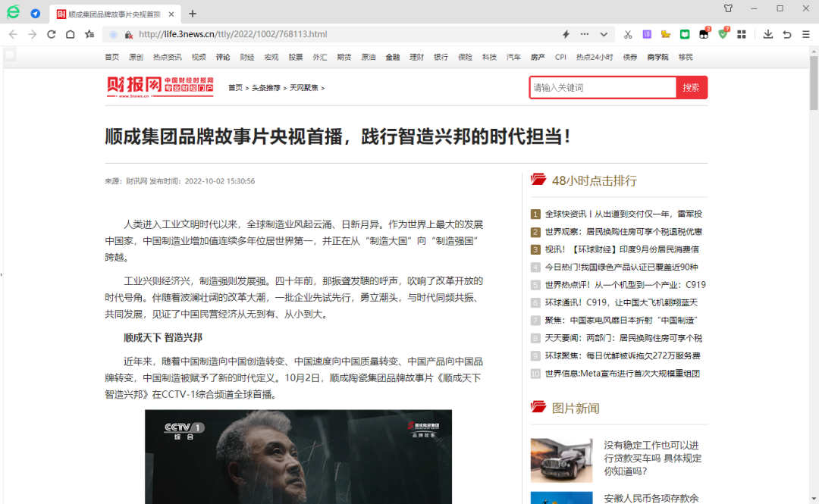Open ranked article 环球通讯！C919，让中国大飞机
This screenshot has width=819, height=504.
[621, 303]
